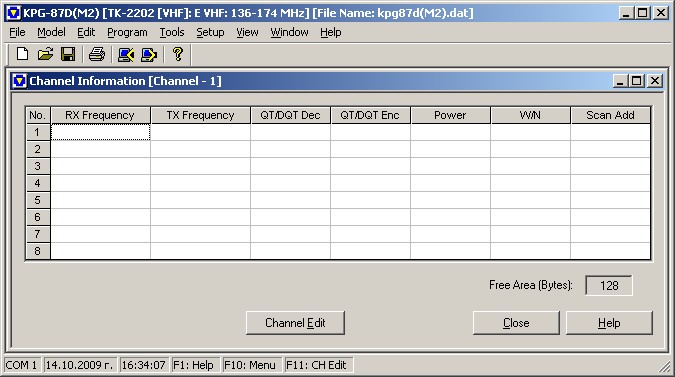
Task: Minimize the main KPG-87D window
Action: click(x=626, y=13)
